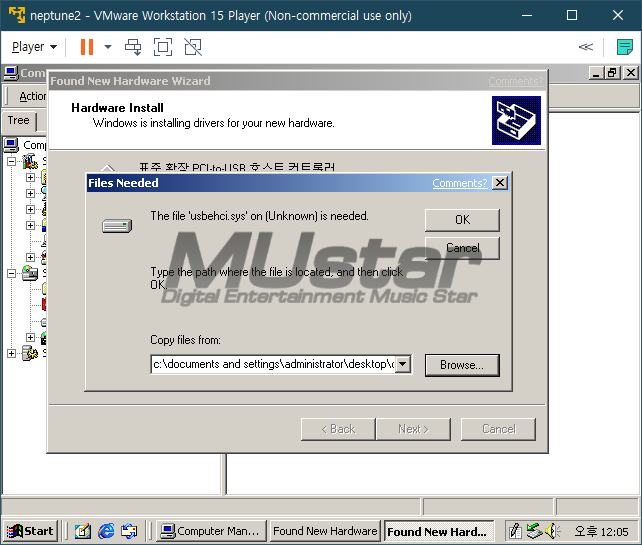This screenshot has width=642, height=545.
Task: Select Computer Management root tree node
Action: pos(25,145)
